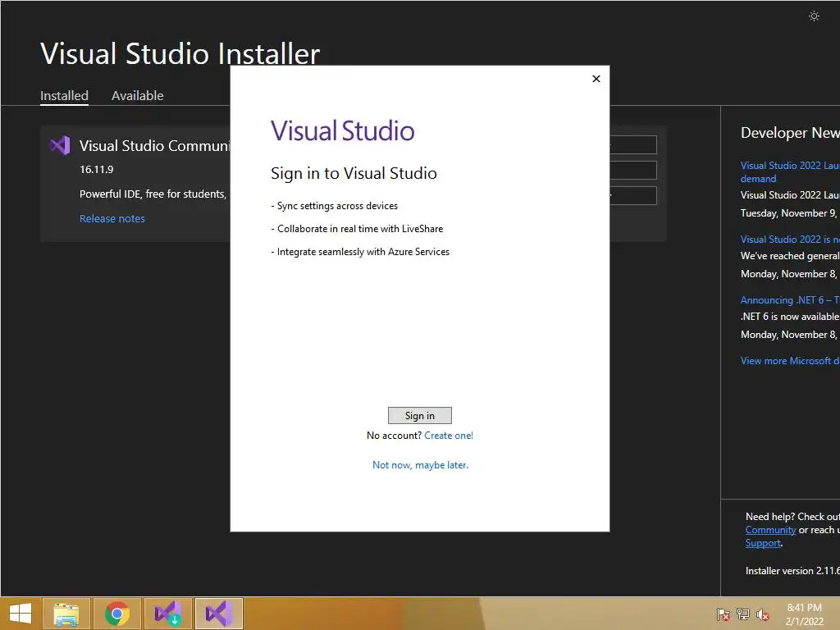Open the Community help link
This screenshot has height=630, width=840.
(770, 530)
